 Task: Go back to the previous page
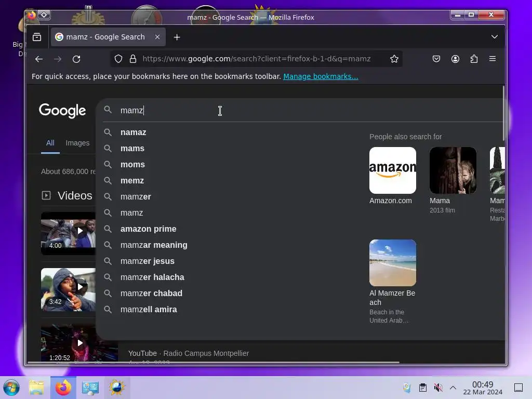[x=39, y=59]
